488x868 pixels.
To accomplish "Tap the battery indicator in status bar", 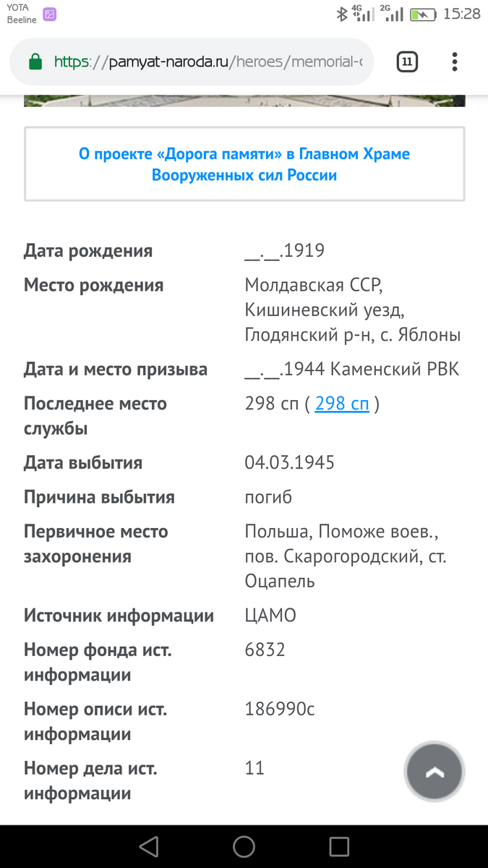I will tap(422, 14).
